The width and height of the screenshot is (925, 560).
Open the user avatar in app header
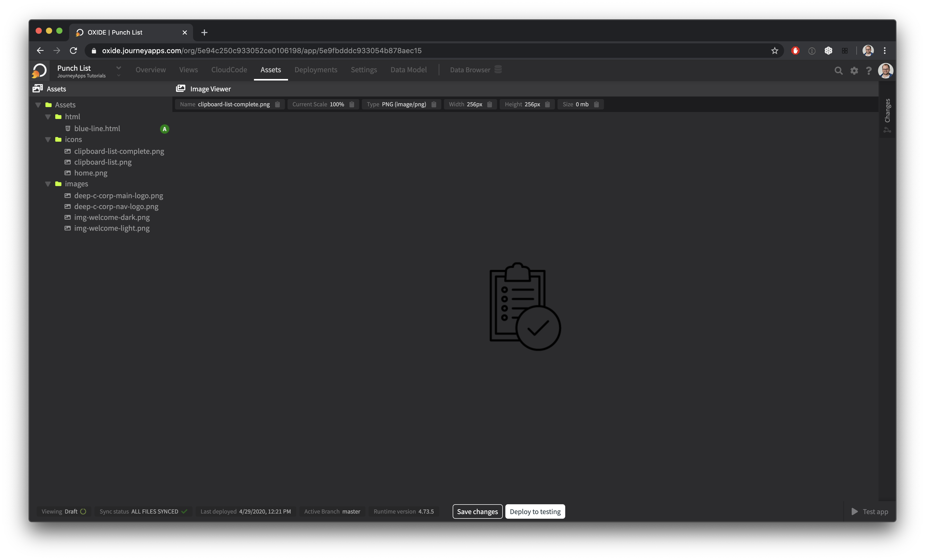(x=885, y=70)
